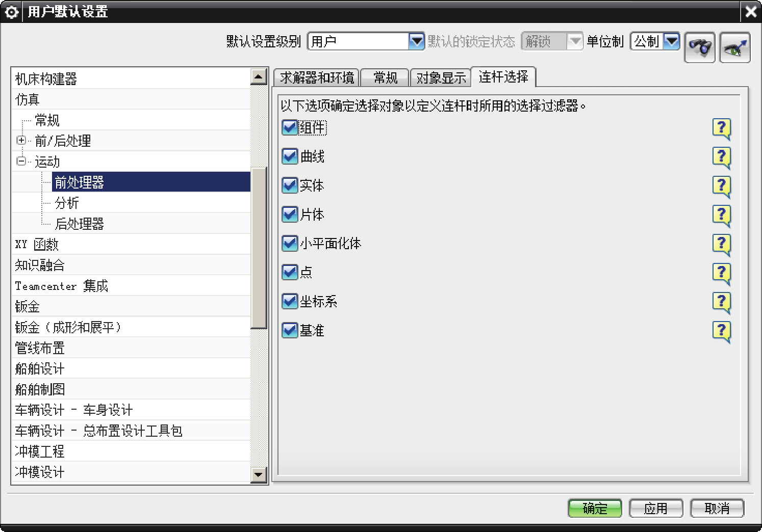
Task: Open the 默认设置级别 dropdown
Action: pyautogui.click(x=417, y=41)
